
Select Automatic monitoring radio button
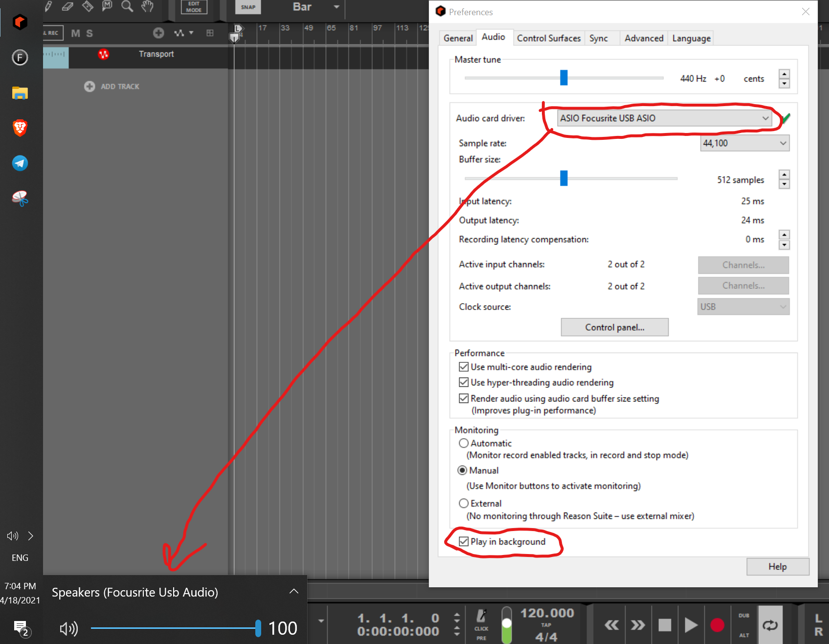coord(464,443)
